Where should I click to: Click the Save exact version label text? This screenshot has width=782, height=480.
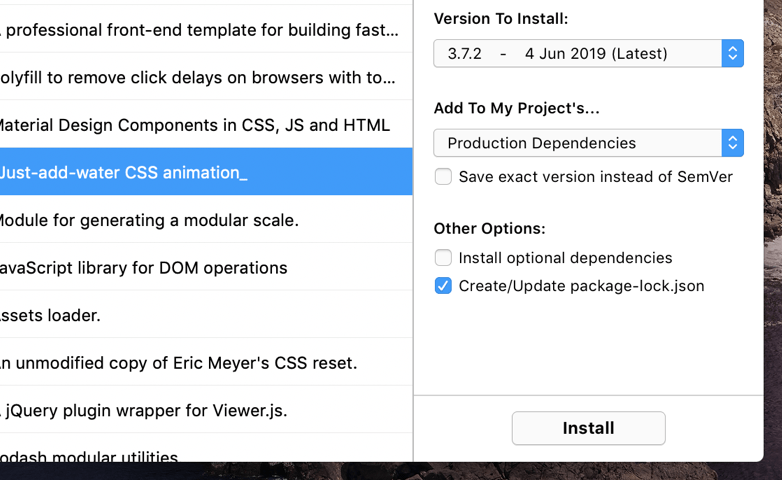coord(595,177)
